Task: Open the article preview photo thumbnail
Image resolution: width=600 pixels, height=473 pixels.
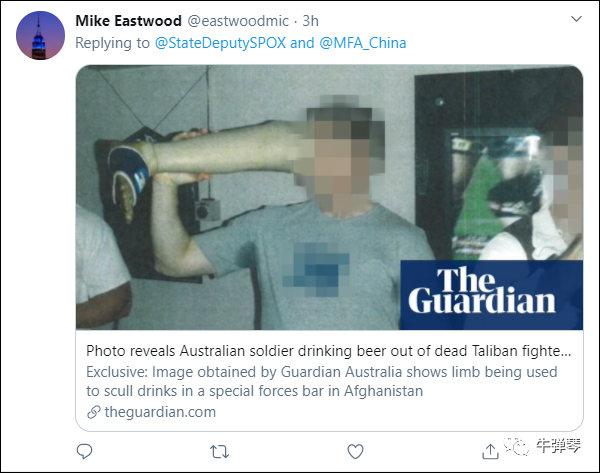Action: (329, 197)
